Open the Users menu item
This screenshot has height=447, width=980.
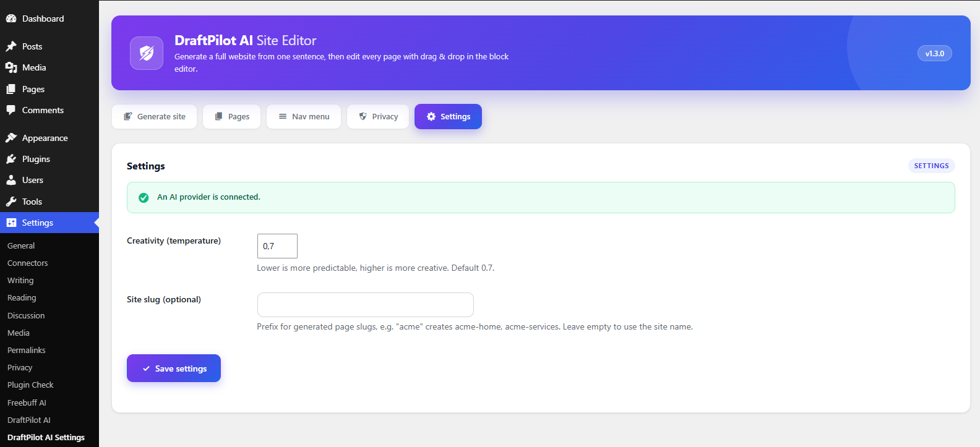click(49, 180)
